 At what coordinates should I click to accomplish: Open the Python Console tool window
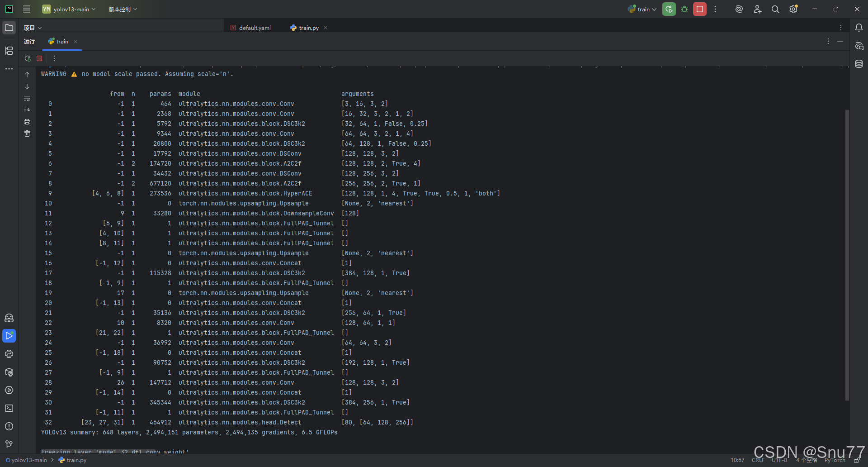(9, 354)
